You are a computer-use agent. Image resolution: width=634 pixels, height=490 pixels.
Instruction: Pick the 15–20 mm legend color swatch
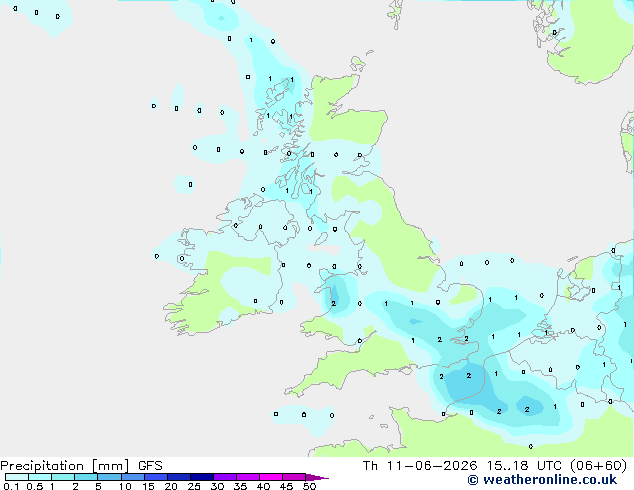(x=155, y=477)
